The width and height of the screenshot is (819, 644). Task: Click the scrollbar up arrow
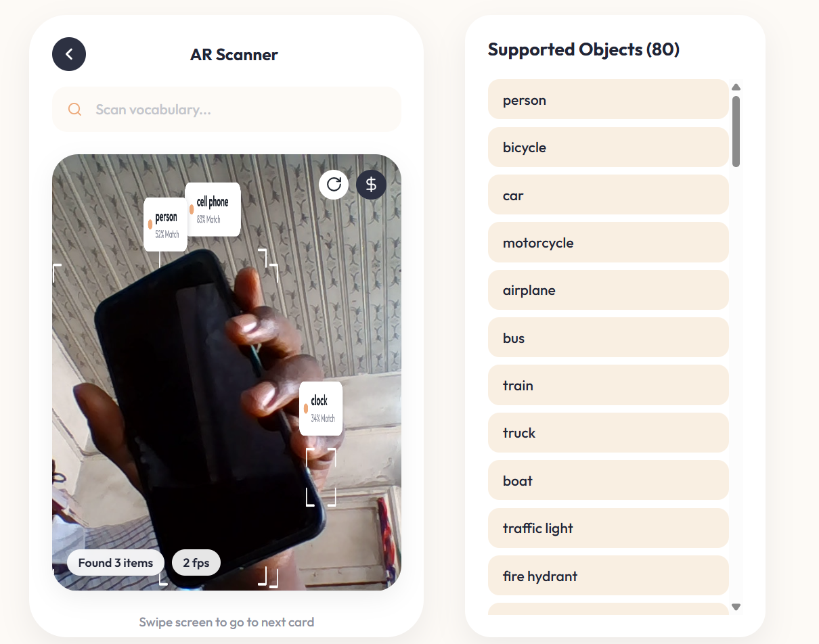(736, 87)
